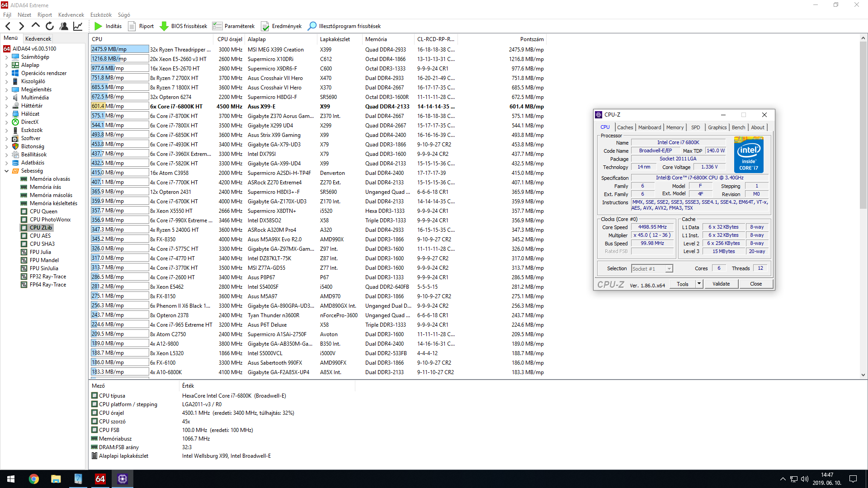The width and height of the screenshot is (868, 488).
Task: Open Paraméterek settings icon
Action: (x=217, y=26)
